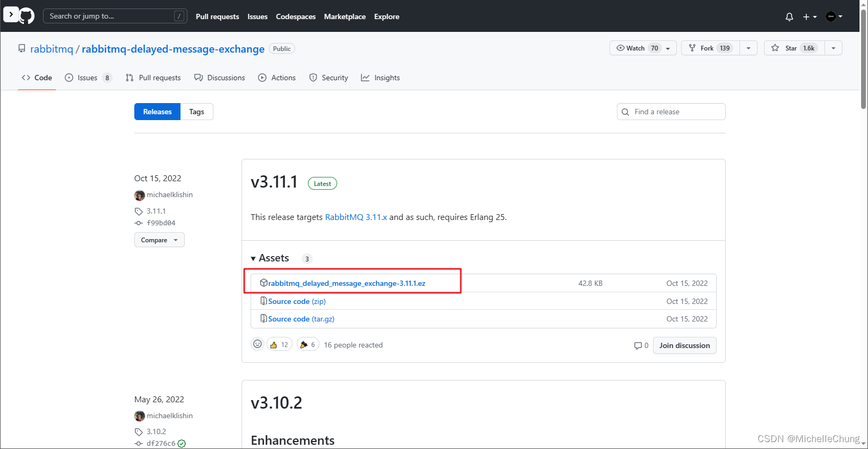Focus the Find a release search box
This screenshot has width=868, height=449.
pos(671,112)
